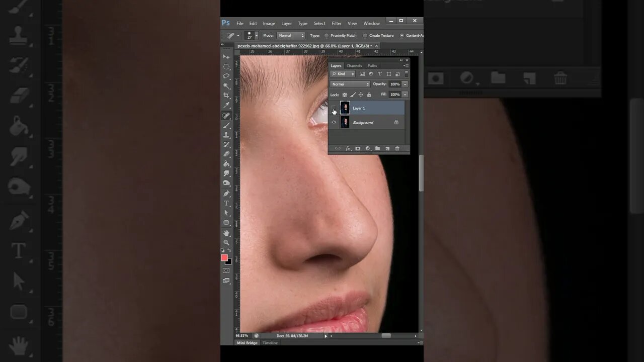Toggle the layer filtering switch
Viewport: 644px width, 362px height.
click(406, 74)
